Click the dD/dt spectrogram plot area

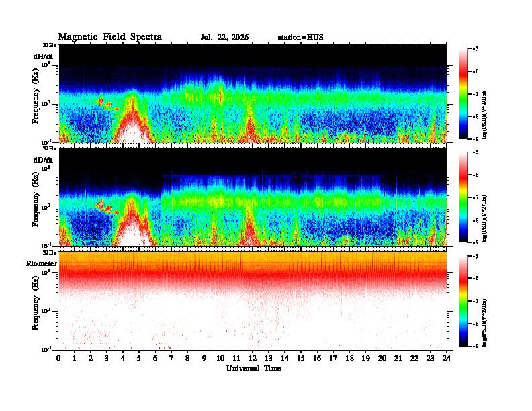click(x=253, y=197)
